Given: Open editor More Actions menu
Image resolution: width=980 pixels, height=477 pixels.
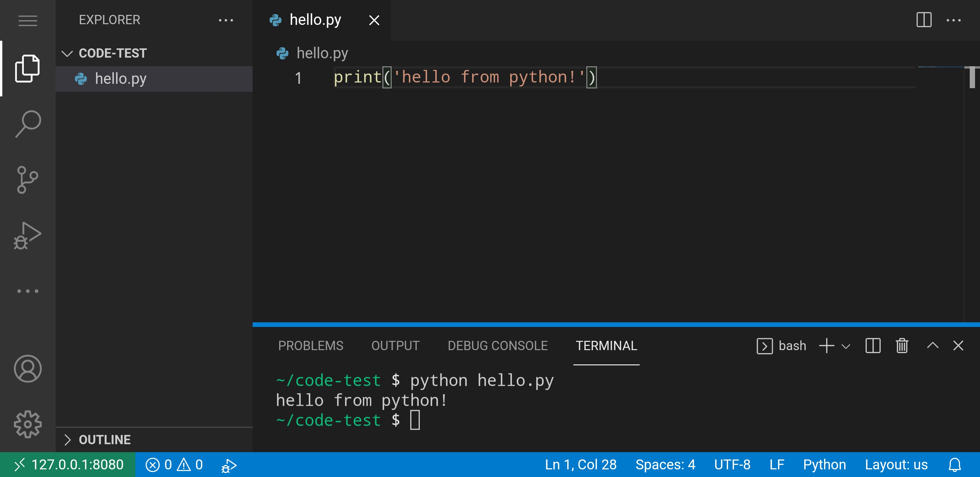Looking at the screenshot, I should [x=954, y=20].
